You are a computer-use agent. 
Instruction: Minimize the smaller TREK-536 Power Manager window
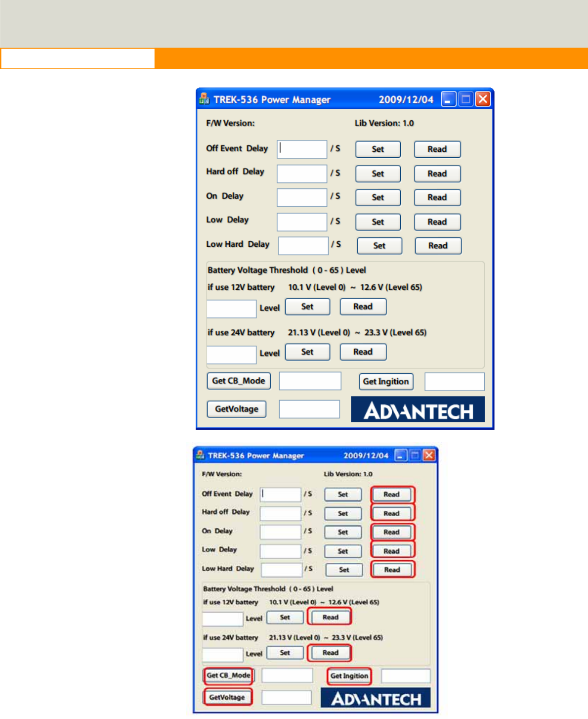tap(401, 455)
